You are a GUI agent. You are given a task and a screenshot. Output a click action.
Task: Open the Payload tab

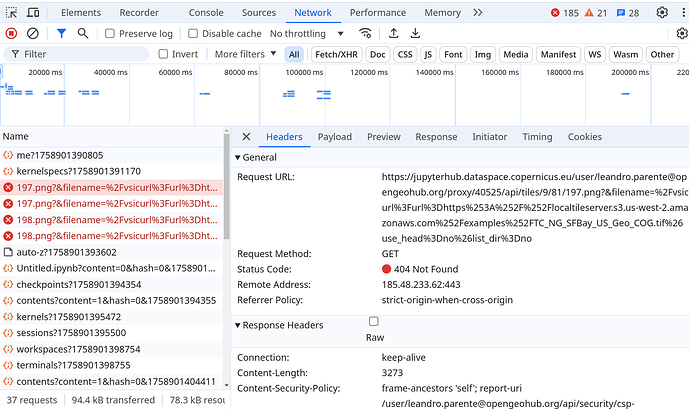tap(335, 137)
